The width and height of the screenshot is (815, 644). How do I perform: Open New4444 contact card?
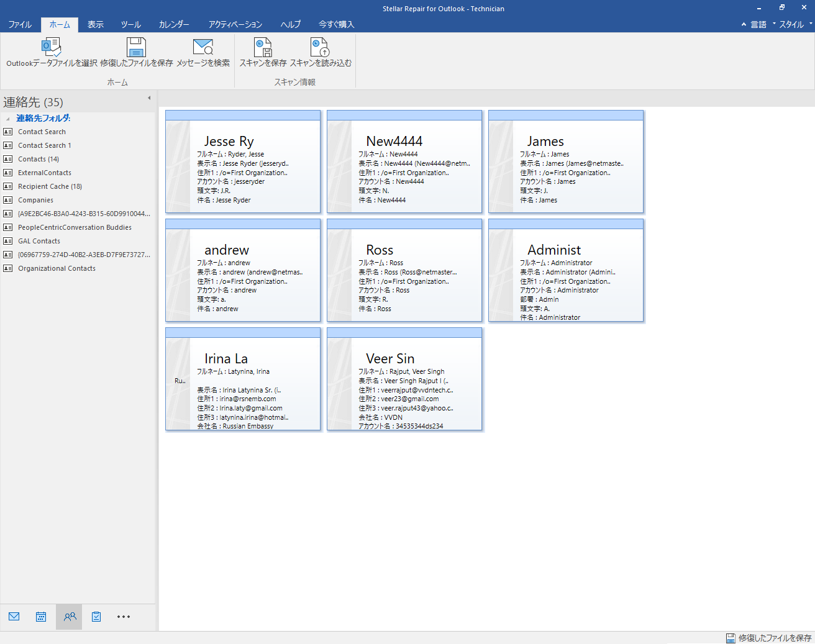404,161
